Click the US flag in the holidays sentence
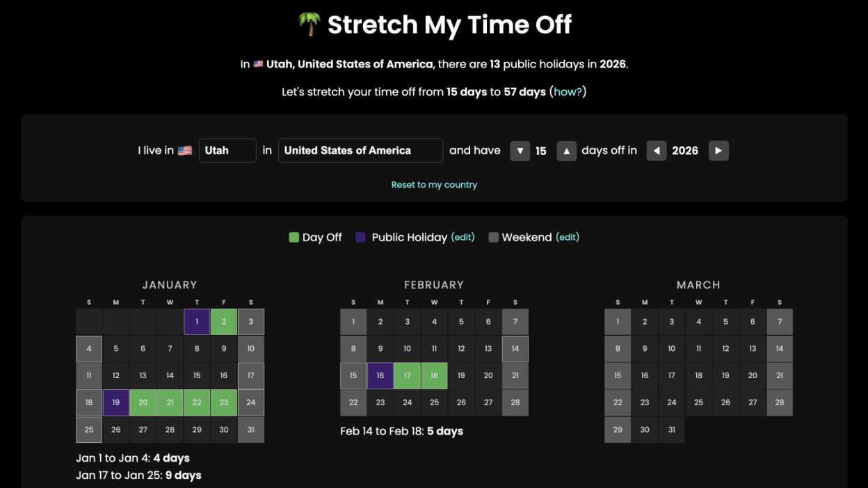Viewport: 868px width, 488px height. (x=258, y=63)
